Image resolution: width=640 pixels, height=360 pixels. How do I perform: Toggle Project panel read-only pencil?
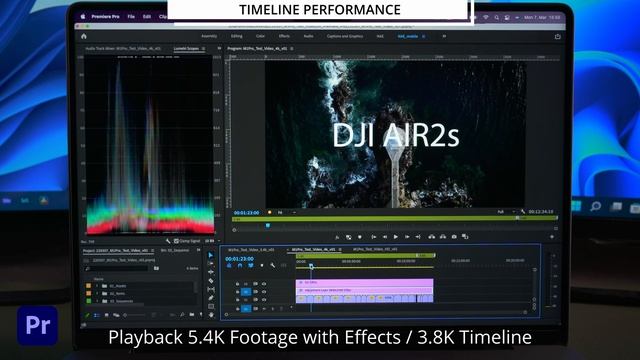[x=87, y=315]
